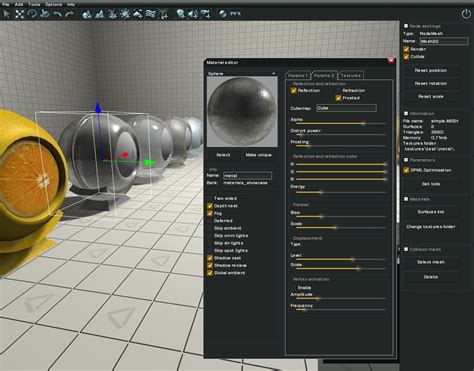Screen dimensions: 474x371
Task: Disable the Shadow cast checkbox
Action: 210,258
